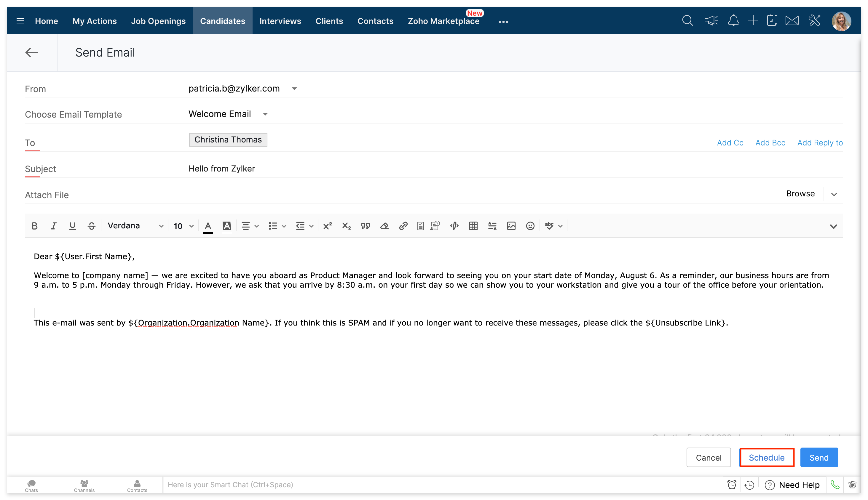
Task: Open notifications bell icon
Action: coord(733,21)
